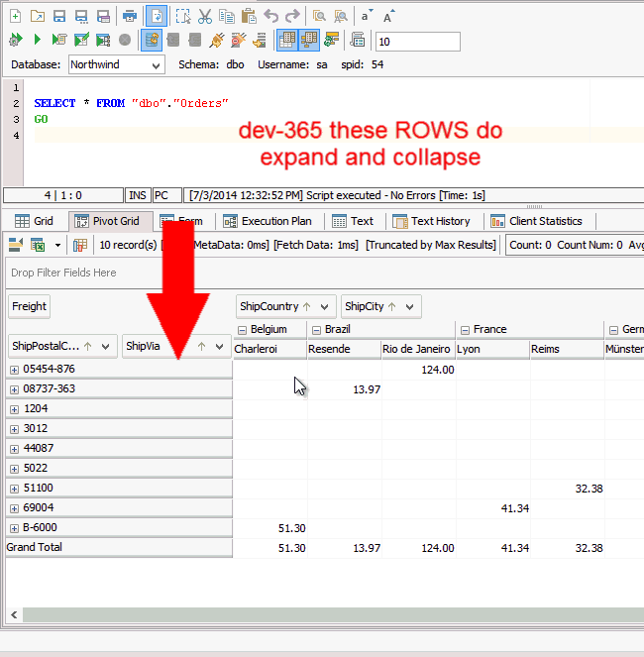Click the Save As icon
Viewport: 644px width, 657px height.
[81, 16]
